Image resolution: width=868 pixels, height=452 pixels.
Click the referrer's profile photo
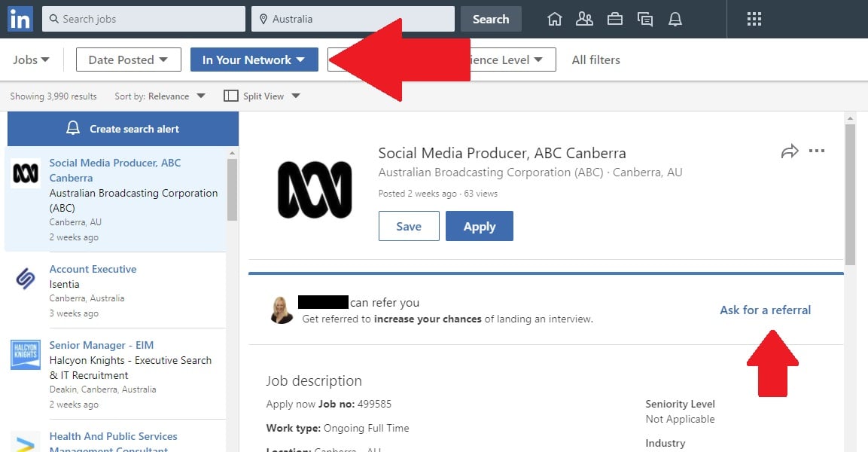tap(282, 310)
